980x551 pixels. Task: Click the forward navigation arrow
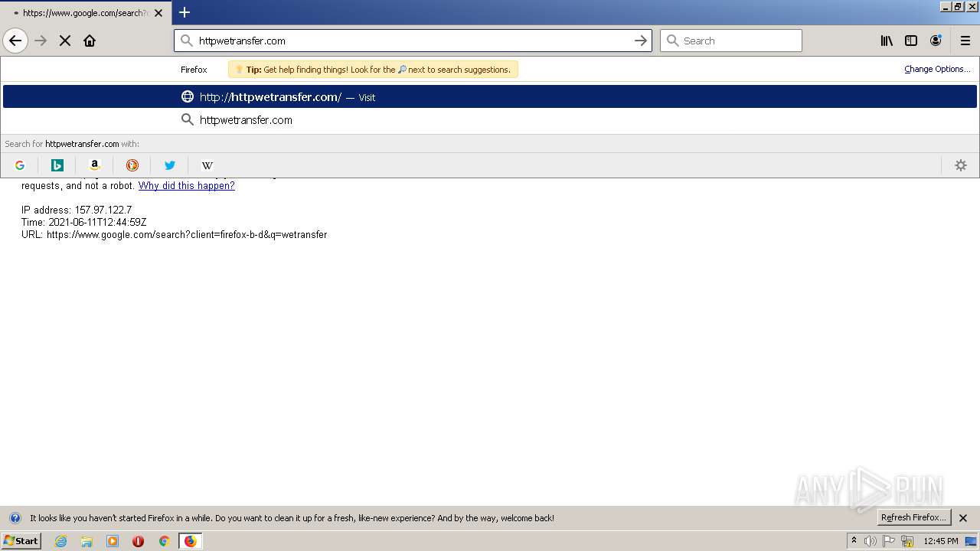point(41,41)
